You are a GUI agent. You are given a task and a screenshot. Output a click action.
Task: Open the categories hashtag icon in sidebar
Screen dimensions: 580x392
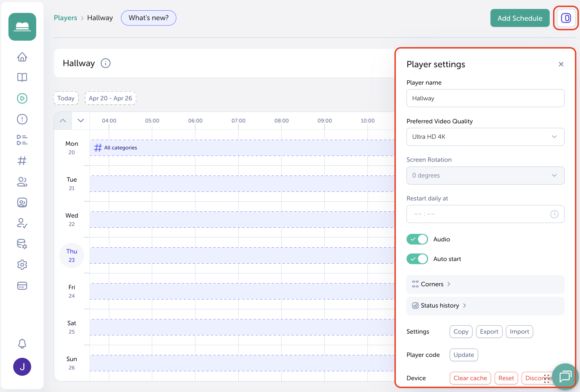pyautogui.click(x=22, y=161)
